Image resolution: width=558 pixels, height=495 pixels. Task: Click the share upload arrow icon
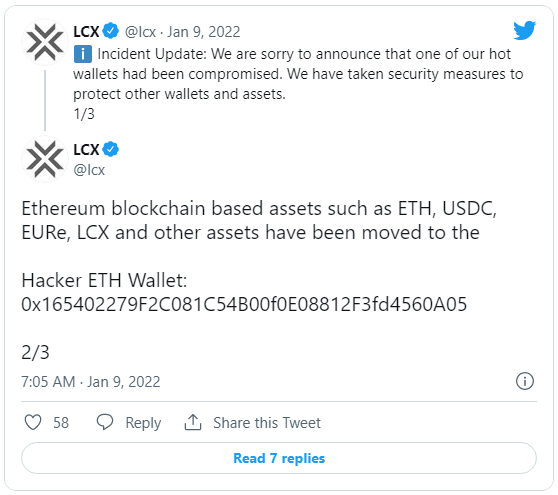[x=193, y=422]
